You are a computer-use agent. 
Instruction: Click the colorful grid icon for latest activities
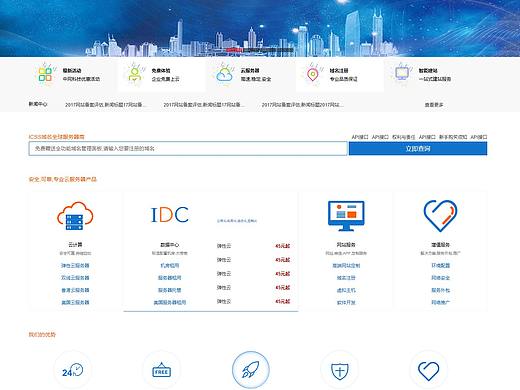click(45, 74)
